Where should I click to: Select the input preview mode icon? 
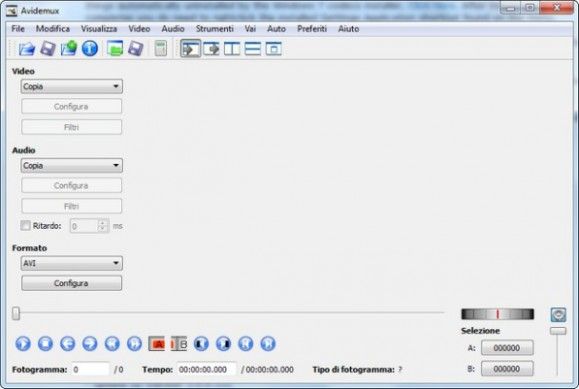[191, 48]
